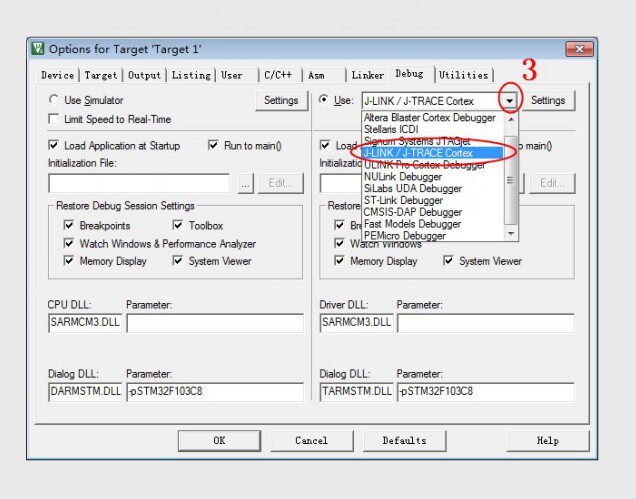
Task: Click simulator Initialization File field
Action: coord(139,183)
